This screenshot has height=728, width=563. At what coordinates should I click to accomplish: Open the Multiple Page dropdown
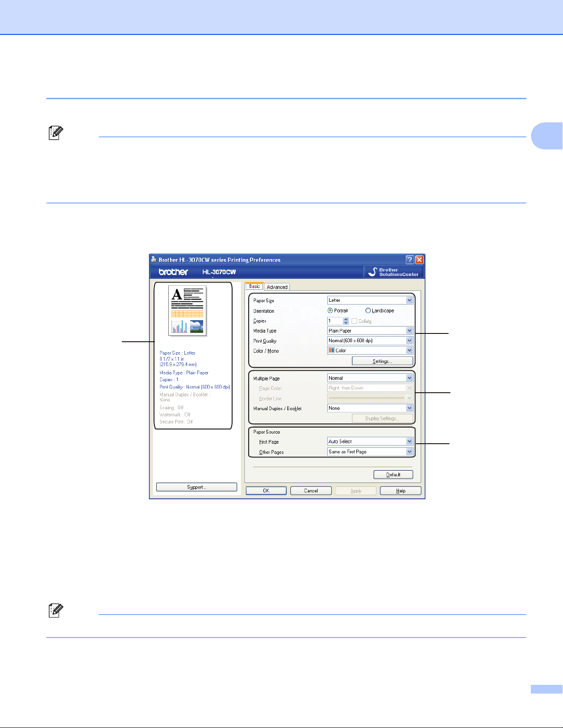coord(370,378)
